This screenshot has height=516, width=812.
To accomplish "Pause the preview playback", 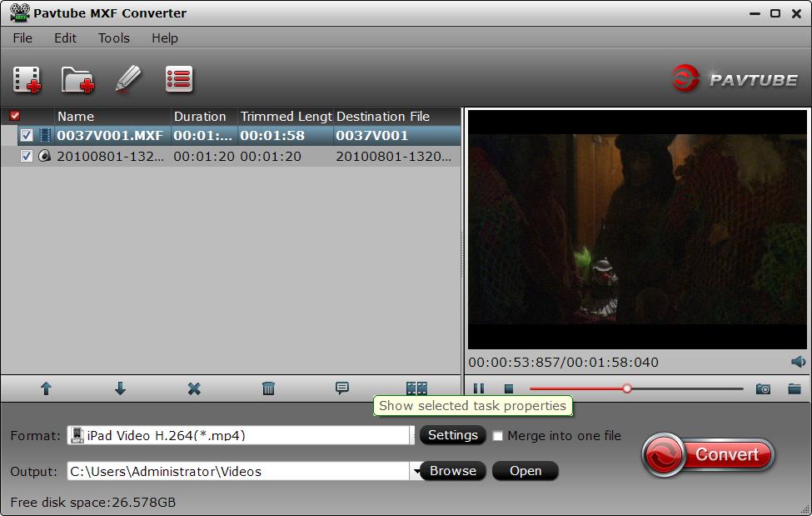I will tap(479, 388).
